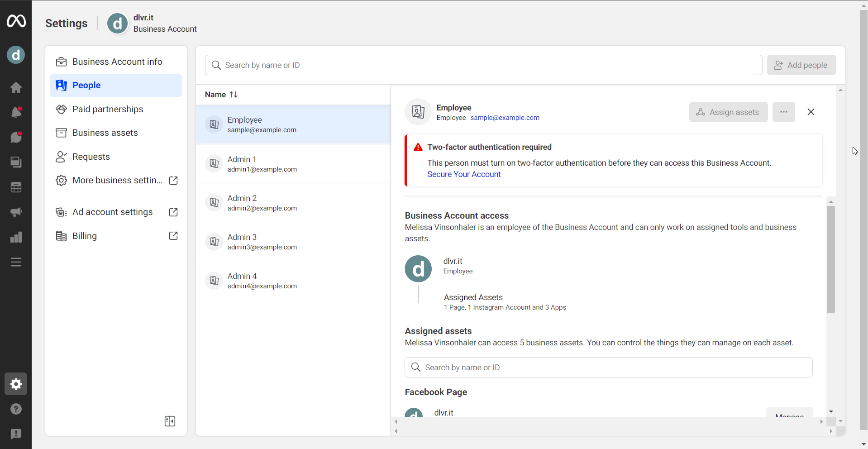Image resolution: width=868 pixels, height=449 pixels.
Task: Open Ad account settings external link icon
Action: [173, 212]
